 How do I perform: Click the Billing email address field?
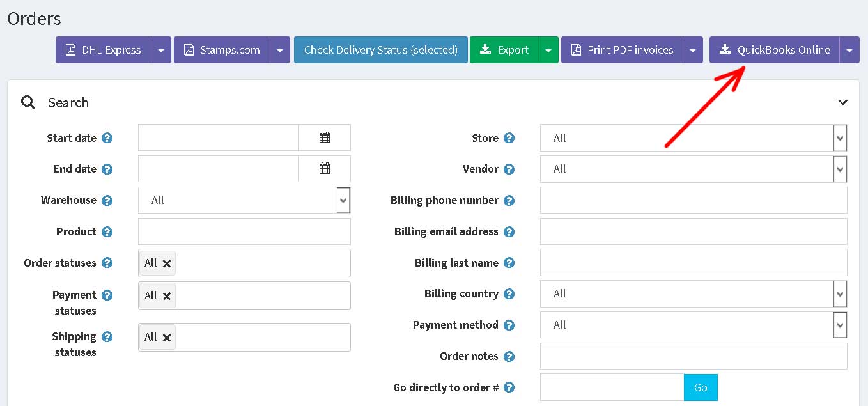694,231
